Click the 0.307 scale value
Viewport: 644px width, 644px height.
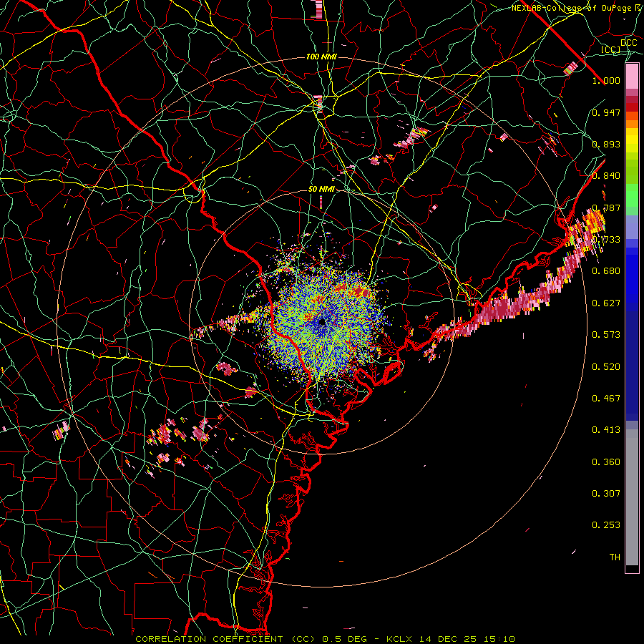[x=606, y=494]
